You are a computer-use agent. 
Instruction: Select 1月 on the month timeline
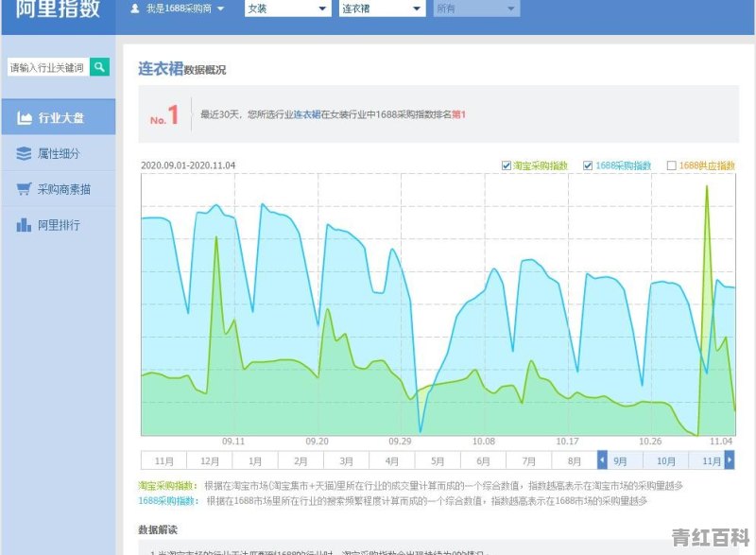point(255,461)
